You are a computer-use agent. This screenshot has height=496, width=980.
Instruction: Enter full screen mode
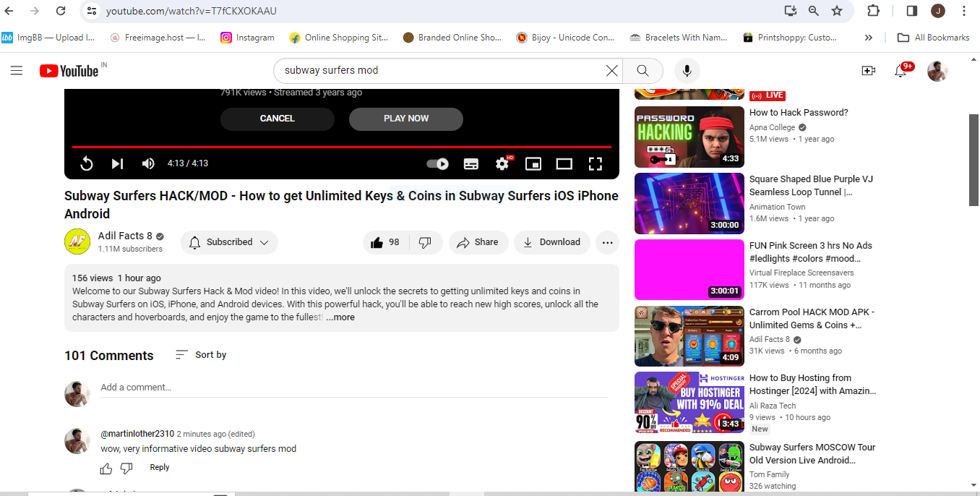click(596, 163)
